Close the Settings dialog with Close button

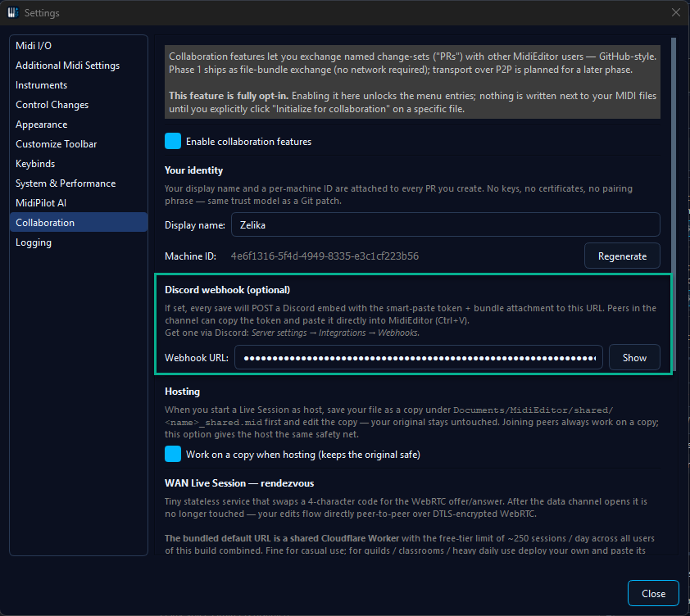[x=653, y=594]
